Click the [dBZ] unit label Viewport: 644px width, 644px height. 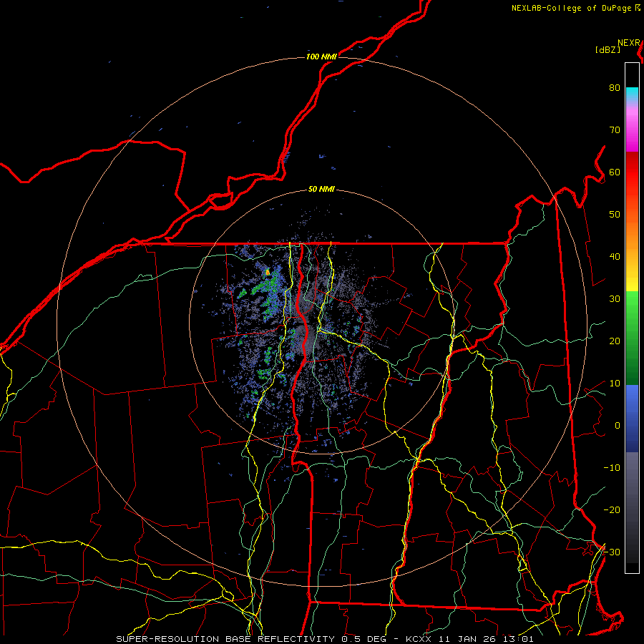608,50
